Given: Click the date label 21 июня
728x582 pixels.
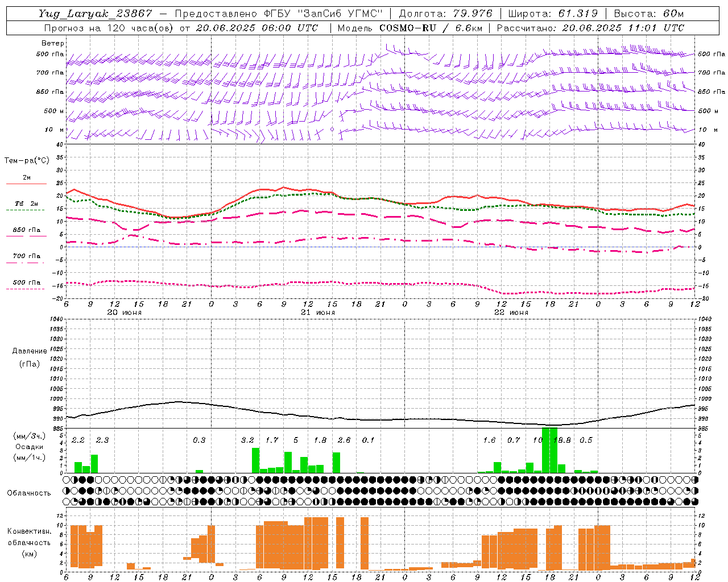Looking at the screenshot, I should coord(318,312).
